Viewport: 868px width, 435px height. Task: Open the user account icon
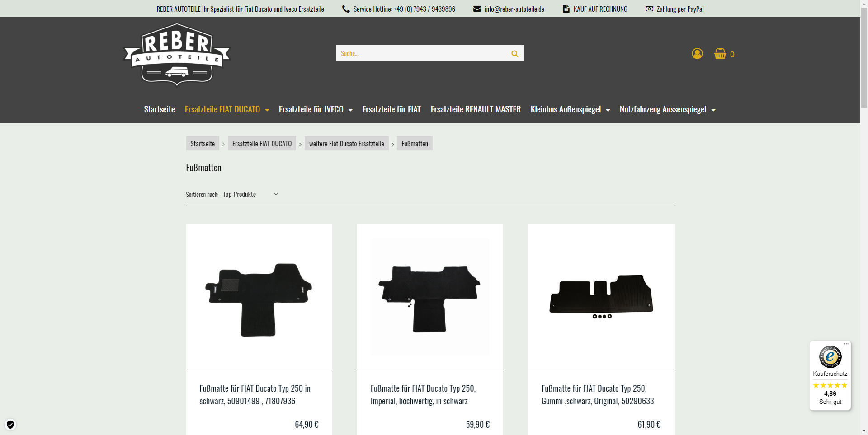pos(697,54)
